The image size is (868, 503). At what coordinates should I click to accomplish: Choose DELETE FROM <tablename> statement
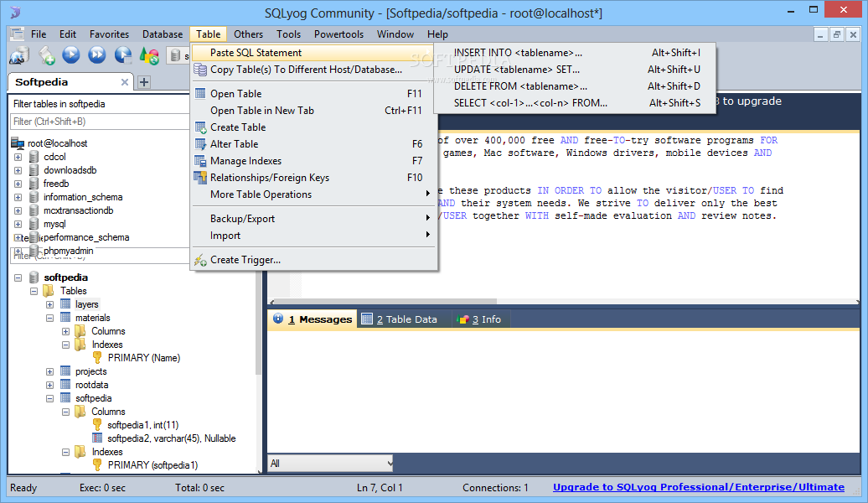pos(575,86)
